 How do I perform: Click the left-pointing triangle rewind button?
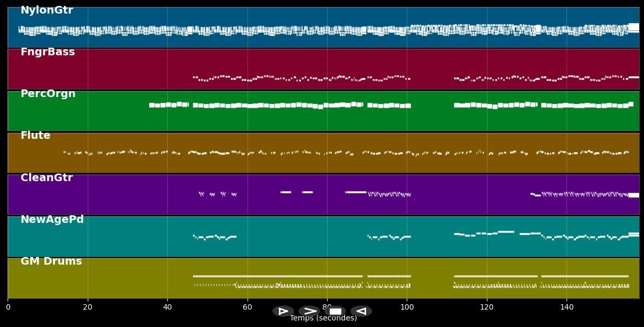(361, 311)
